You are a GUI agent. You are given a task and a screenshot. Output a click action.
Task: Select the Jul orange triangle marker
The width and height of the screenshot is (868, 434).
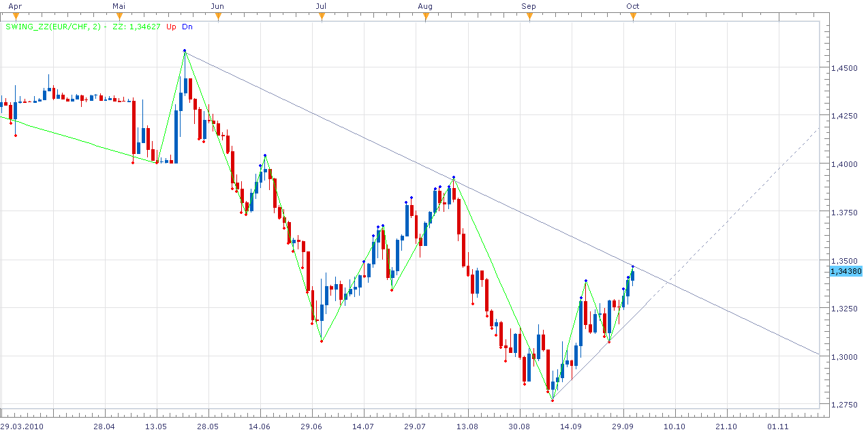(x=321, y=18)
